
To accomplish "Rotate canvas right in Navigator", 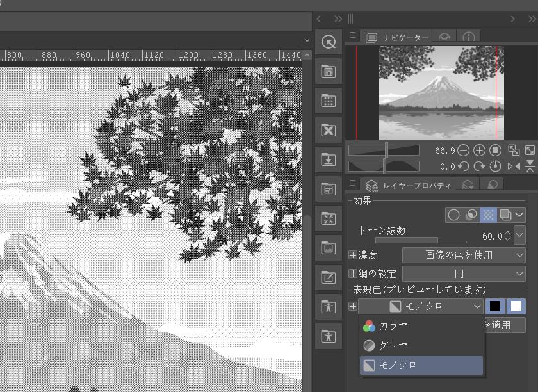I will pos(479,167).
